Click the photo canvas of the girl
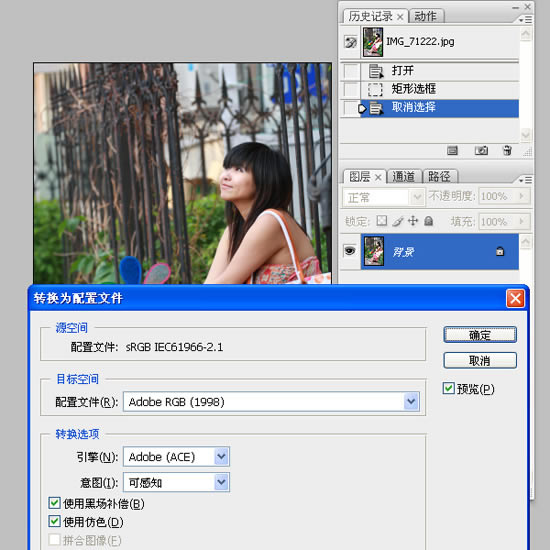 coord(182,173)
